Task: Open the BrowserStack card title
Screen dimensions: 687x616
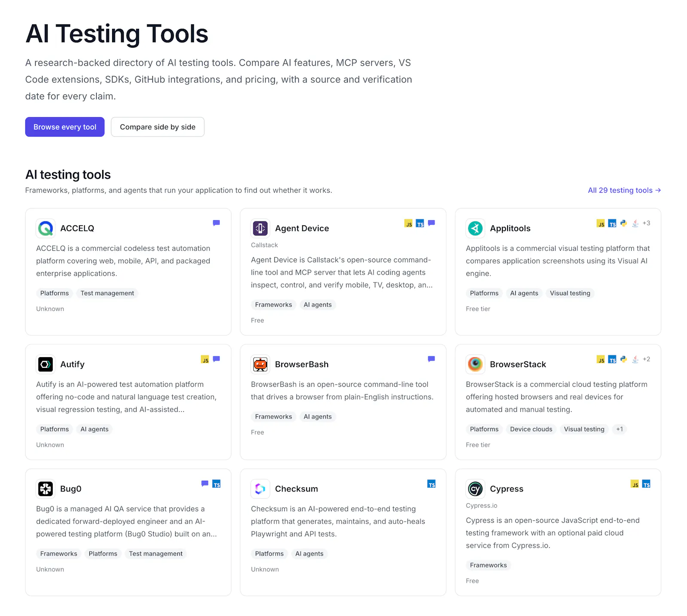Action: [x=518, y=364]
